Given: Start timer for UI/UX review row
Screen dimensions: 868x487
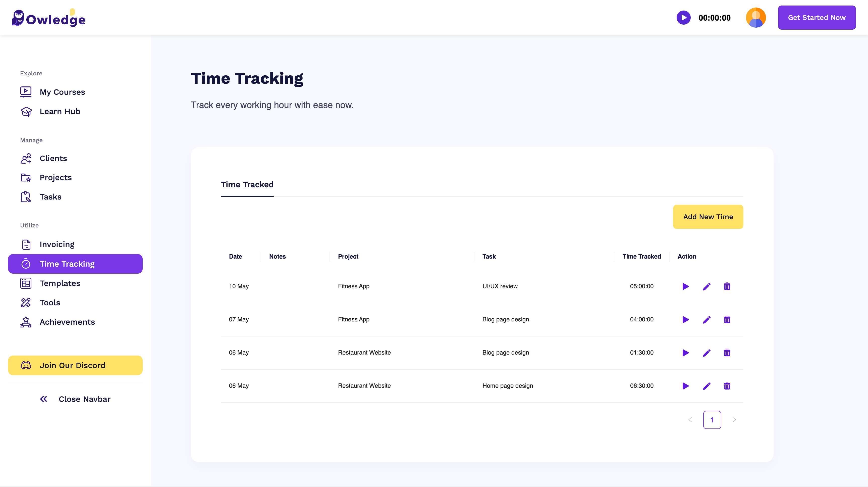Looking at the screenshot, I should pos(685,286).
